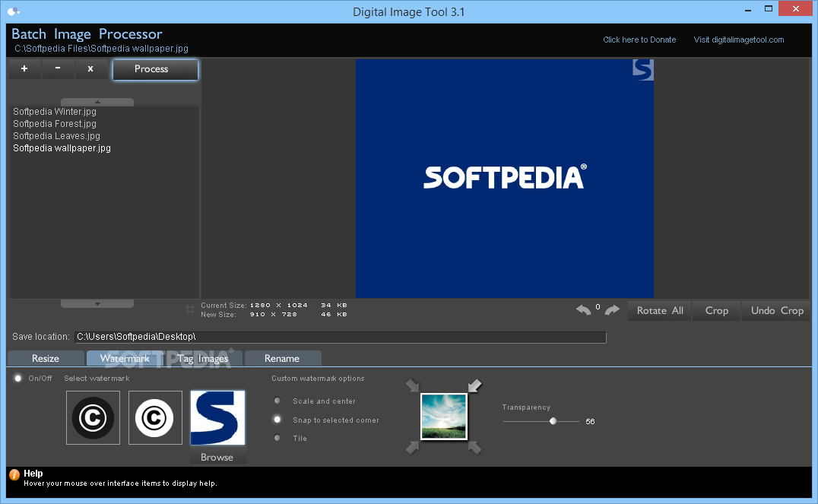Select Scale and center option
The image size is (818, 504).
click(x=277, y=401)
